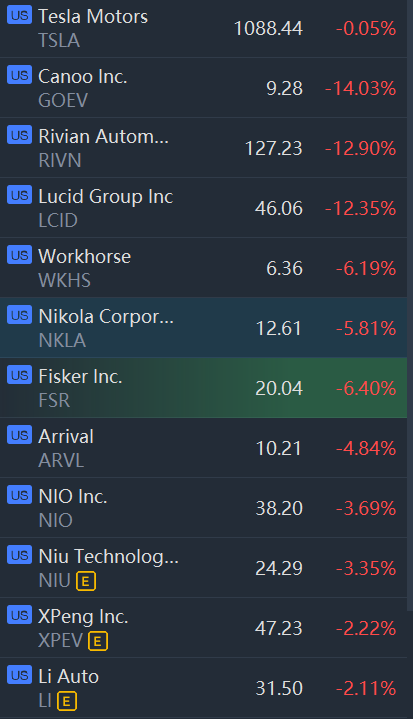The width and height of the screenshot is (413, 719).
Task: Select Lucid Group Inc stock name
Action: click(105, 196)
